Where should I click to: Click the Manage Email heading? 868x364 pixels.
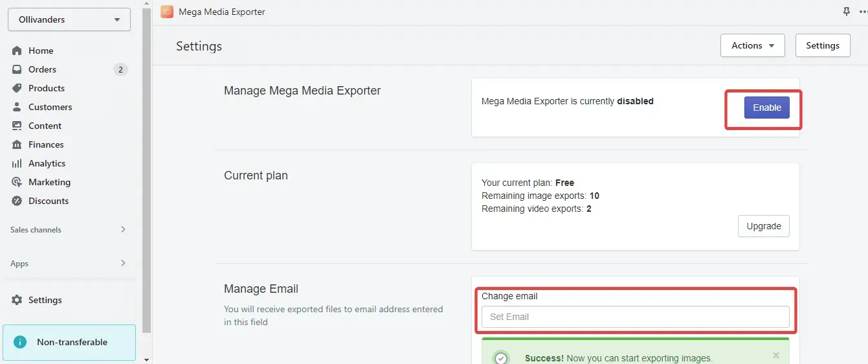pyautogui.click(x=261, y=289)
